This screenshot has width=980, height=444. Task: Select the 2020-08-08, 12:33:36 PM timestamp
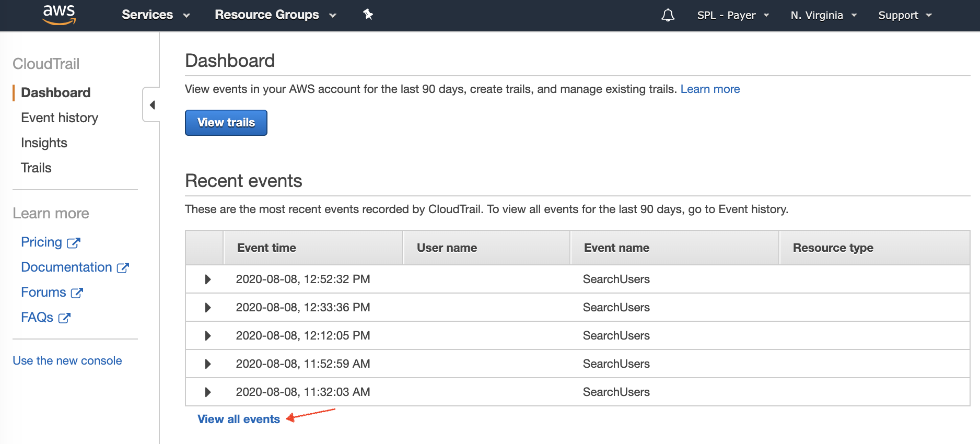tap(303, 307)
